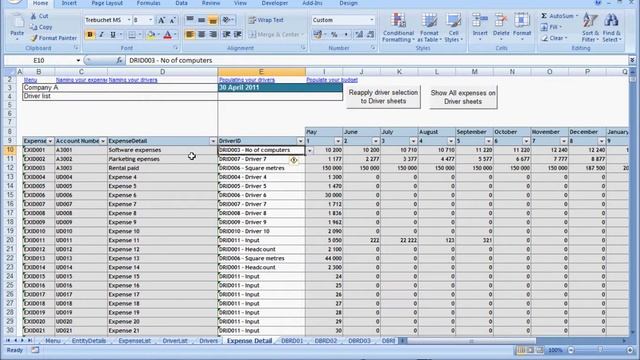Toggle Italic formatting
This screenshot has height=360, width=640.
(x=101, y=35)
